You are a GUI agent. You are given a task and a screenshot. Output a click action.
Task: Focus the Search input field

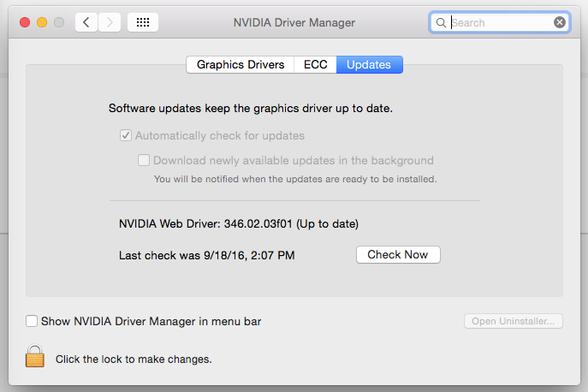[x=501, y=23]
